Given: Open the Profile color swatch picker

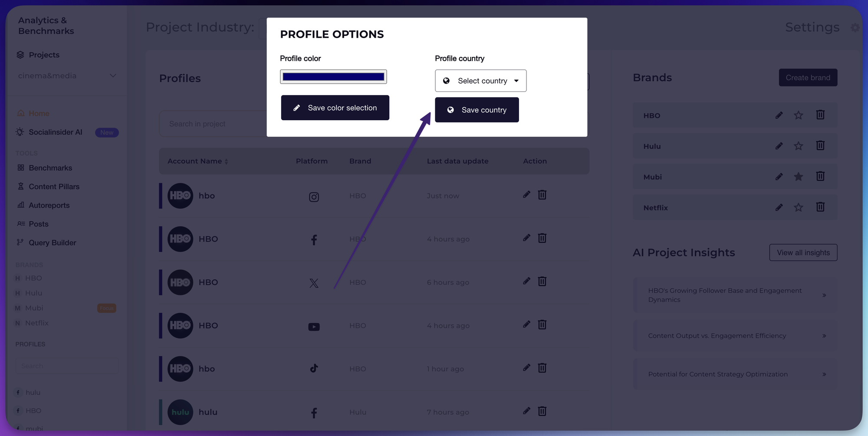Looking at the screenshot, I should [333, 76].
